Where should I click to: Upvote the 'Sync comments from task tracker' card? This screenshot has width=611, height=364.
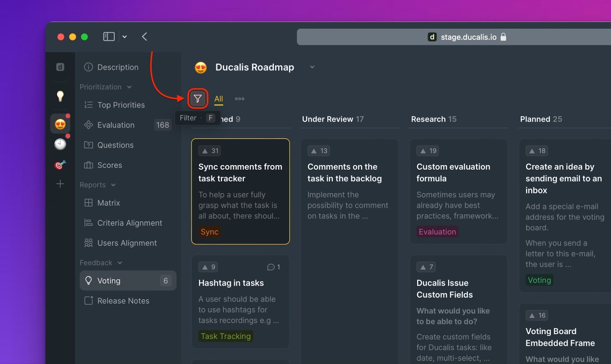click(210, 151)
